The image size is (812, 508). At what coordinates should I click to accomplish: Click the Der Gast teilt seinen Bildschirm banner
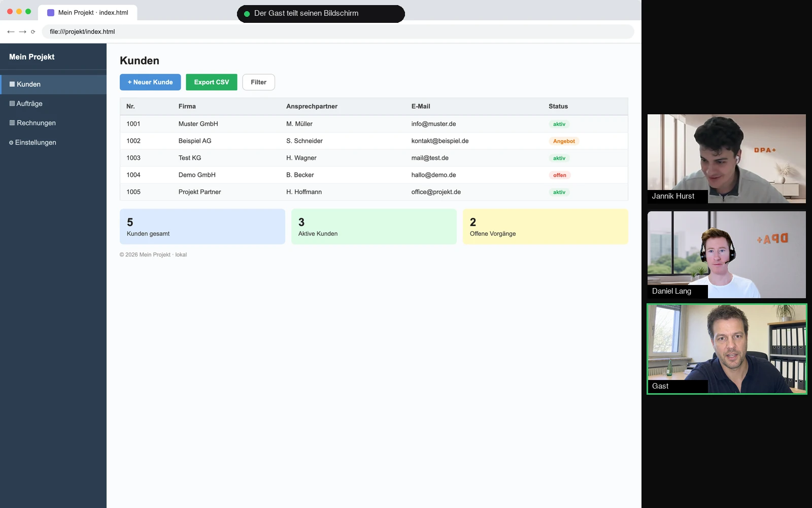321,14
